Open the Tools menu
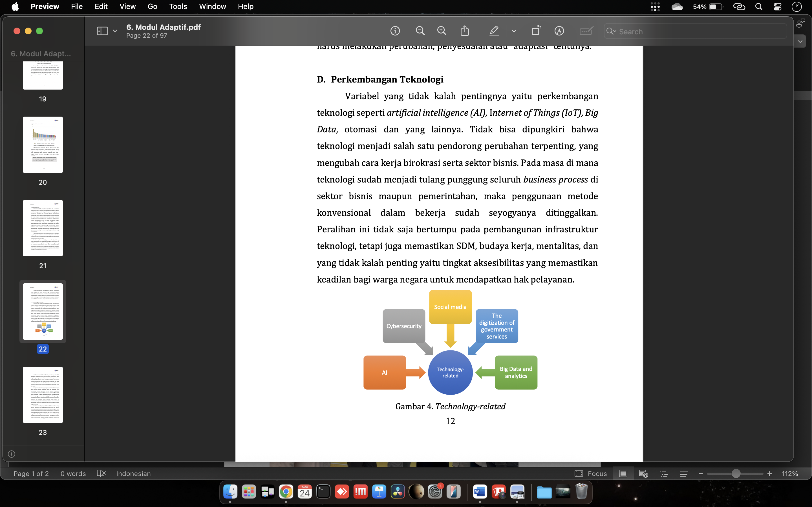Viewport: 812px width, 507px height. point(178,6)
